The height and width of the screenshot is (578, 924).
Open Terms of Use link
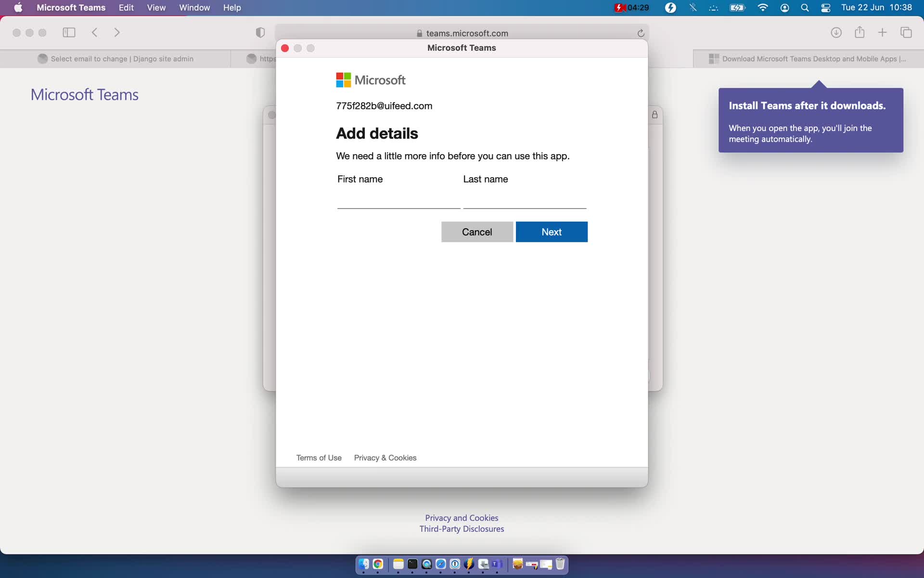319,458
